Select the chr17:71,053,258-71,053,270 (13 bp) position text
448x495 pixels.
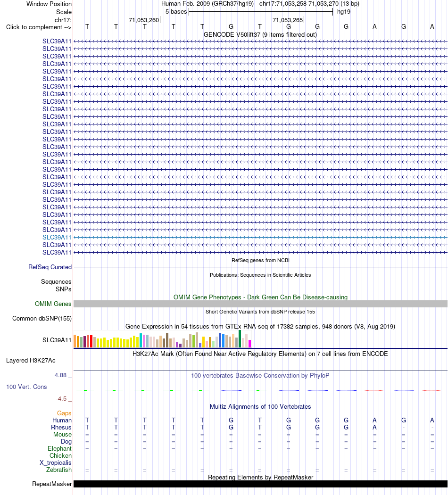309,4
